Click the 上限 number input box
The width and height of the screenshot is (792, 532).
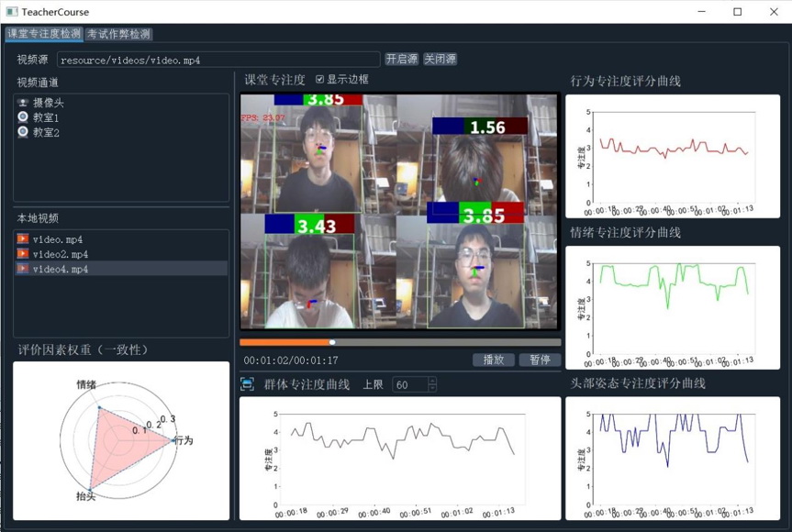409,385
